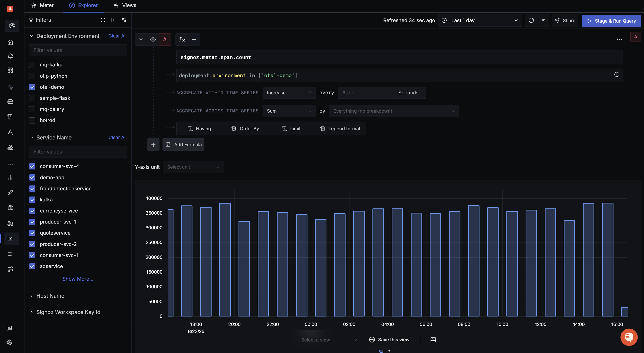This screenshot has height=353, width=644.
Task: Open query A three-dot options menu
Action: click(619, 40)
